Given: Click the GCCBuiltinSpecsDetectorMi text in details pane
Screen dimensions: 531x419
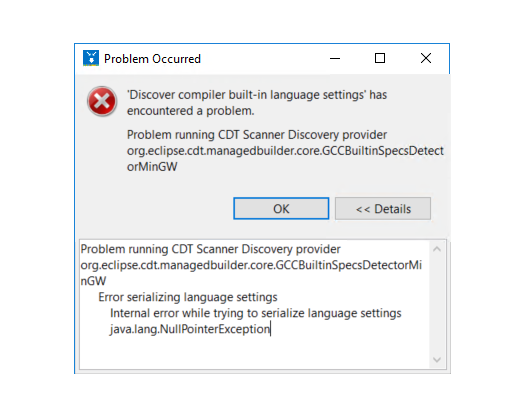Looking at the screenshot, I should 349,265.
